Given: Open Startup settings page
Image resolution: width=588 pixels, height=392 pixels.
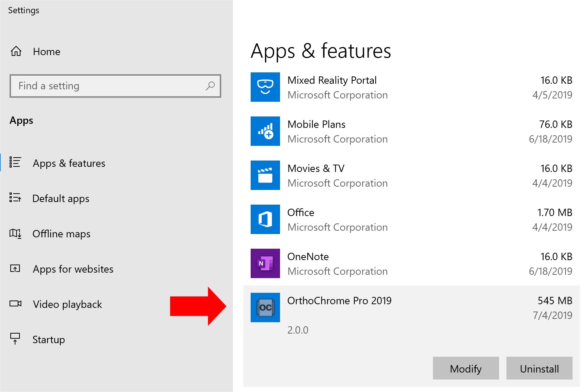Looking at the screenshot, I should (49, 339).
